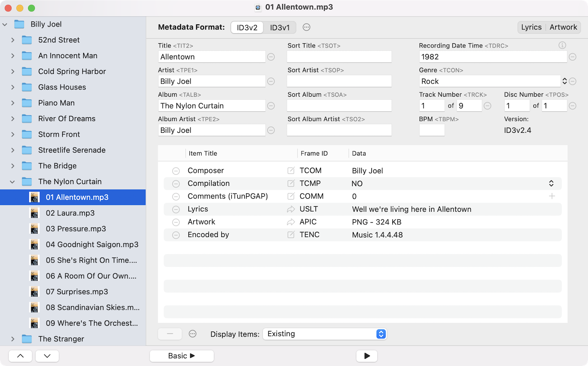Remove the Album Artist tag via minus icon
The height and width of the screenshot is (366, 588).
(271, 130)
